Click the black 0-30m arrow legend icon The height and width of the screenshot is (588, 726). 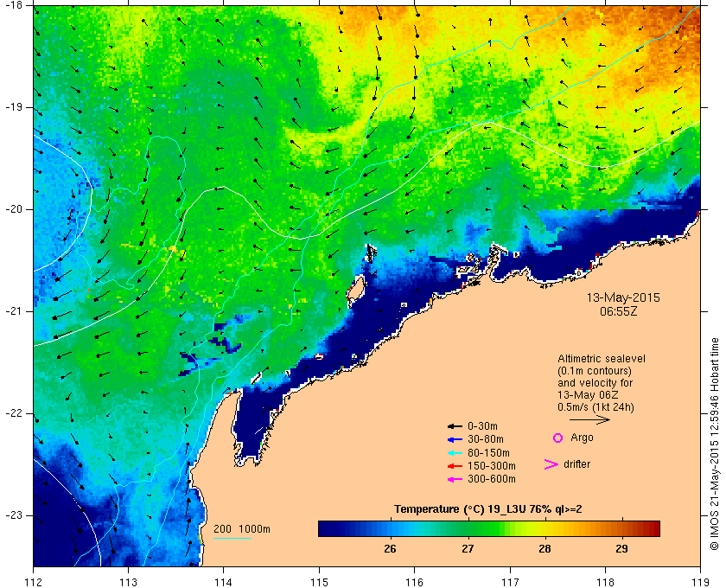coord(455,426)
